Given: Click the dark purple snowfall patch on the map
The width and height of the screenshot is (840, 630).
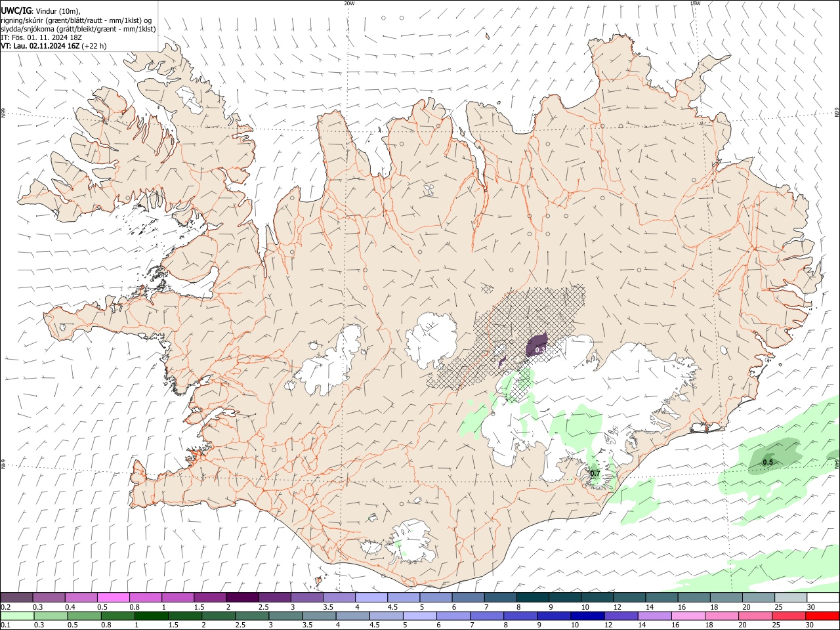Looking at the screenshot, I should [537, 345].
